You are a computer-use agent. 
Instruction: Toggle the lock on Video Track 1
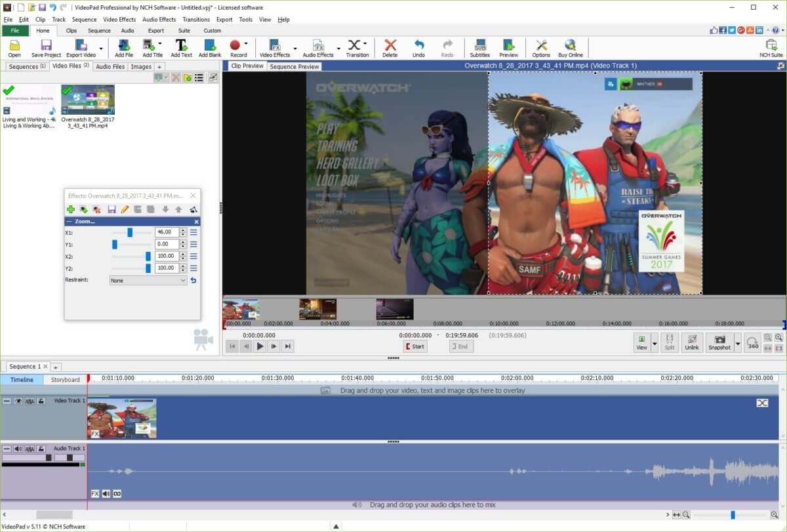pos(41,401)
